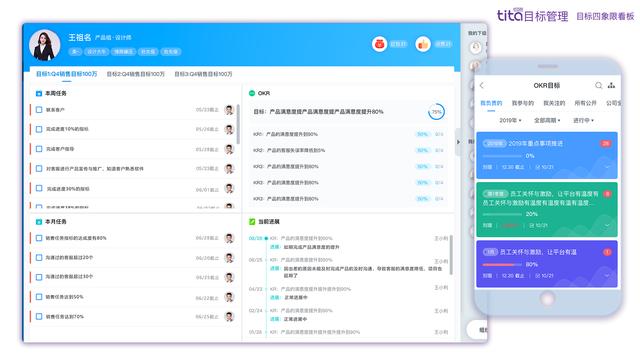This screenshot has width=640, height=360.
Task: Expand the 2019年重点事项推进 card chevron
Action: coord(607,167)
